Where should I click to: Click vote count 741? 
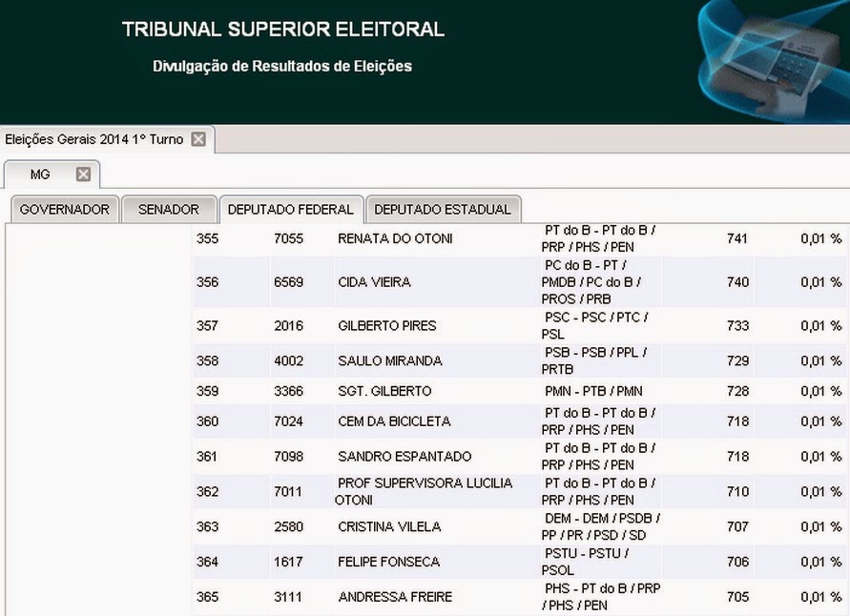(x=737, y=239)
